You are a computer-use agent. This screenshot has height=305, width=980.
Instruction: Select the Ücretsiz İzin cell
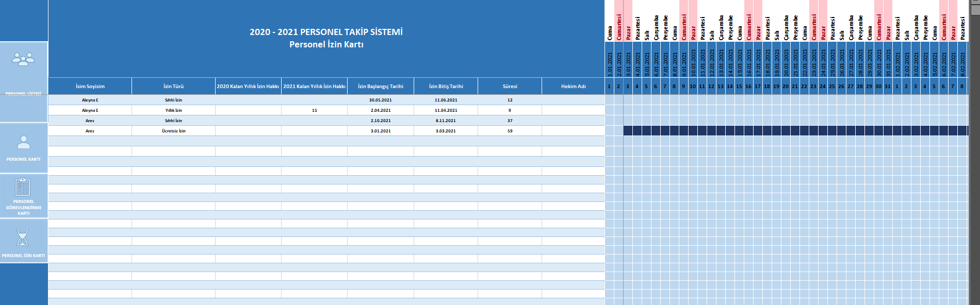tap(174, 131)
